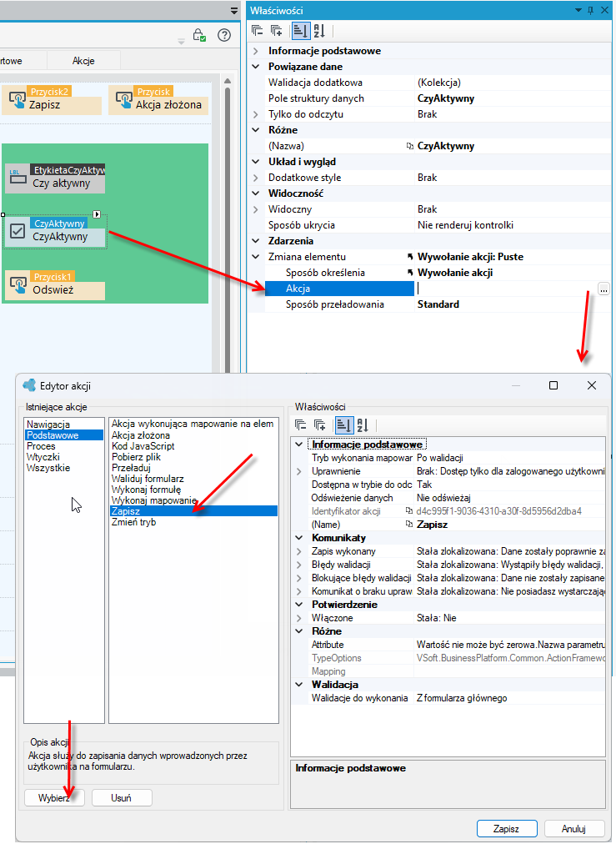Click the categorized view icon in the Edytor akcji toolbar
This screenshot has width=616, height=854.
[x=344, y=424]
